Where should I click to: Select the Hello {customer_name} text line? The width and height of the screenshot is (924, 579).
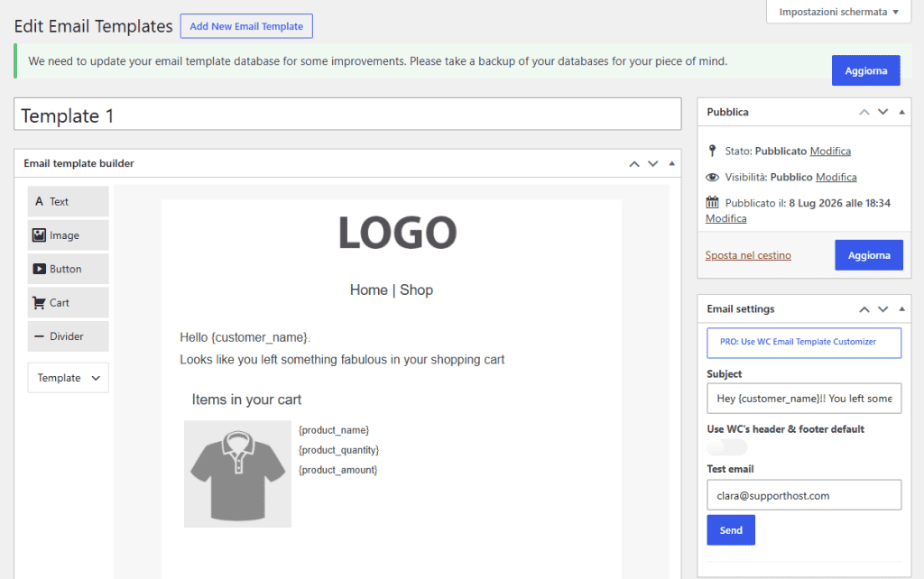(245, 337)
